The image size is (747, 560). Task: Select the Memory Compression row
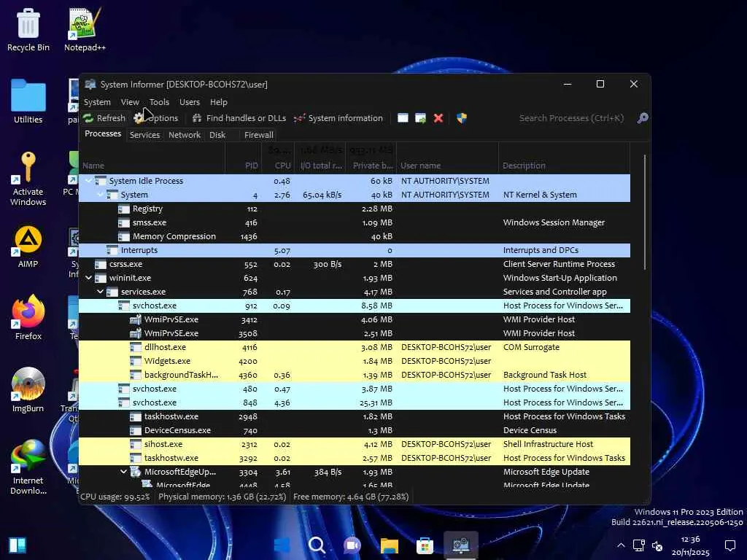pyautogui.click(x=355, y=236)
